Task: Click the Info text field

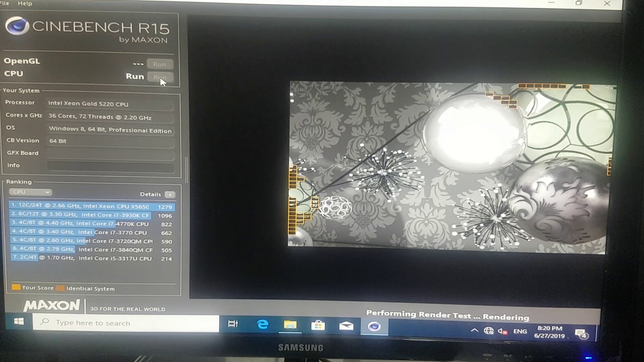Action: [x=110, y=166]
